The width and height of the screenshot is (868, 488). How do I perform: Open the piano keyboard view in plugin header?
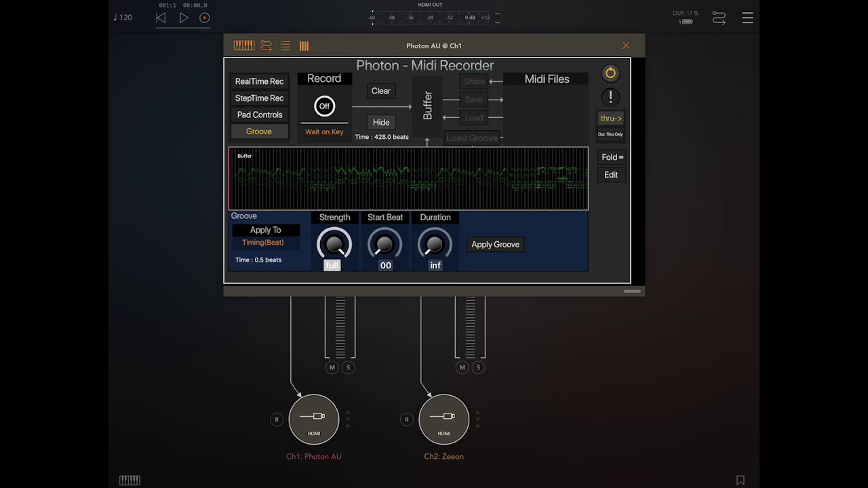click(243, 45)
